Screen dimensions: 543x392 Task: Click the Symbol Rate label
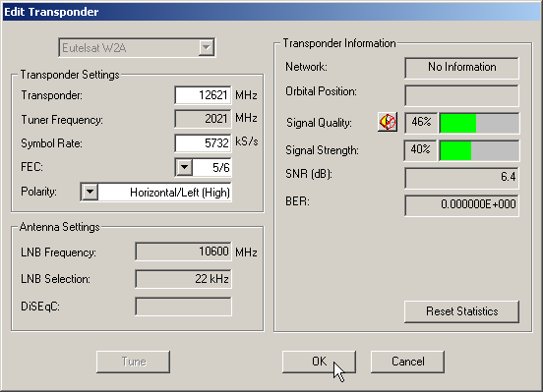point(51,143)
